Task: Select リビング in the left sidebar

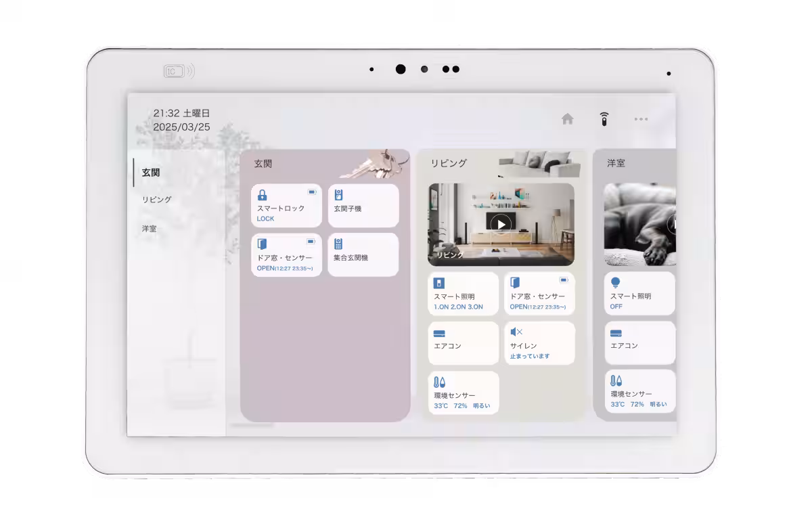Action: coord(156,200)
